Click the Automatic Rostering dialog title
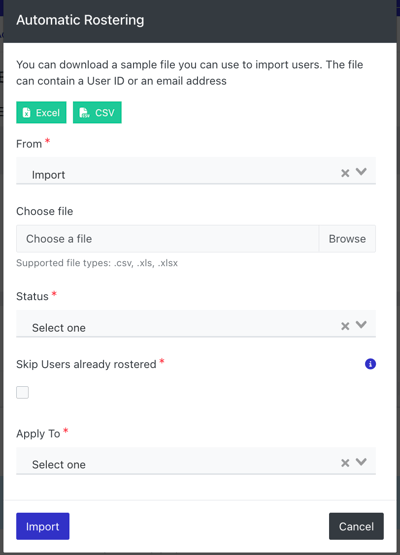 80,20
